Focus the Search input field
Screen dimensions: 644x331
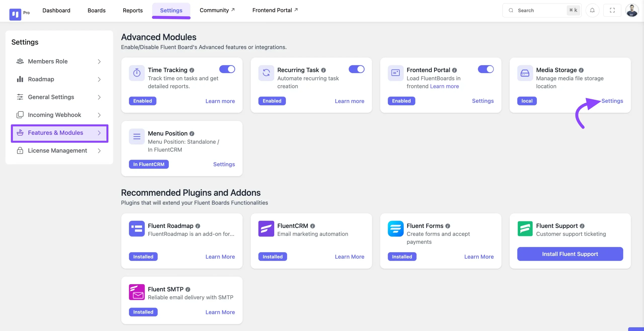click(542, 10)
